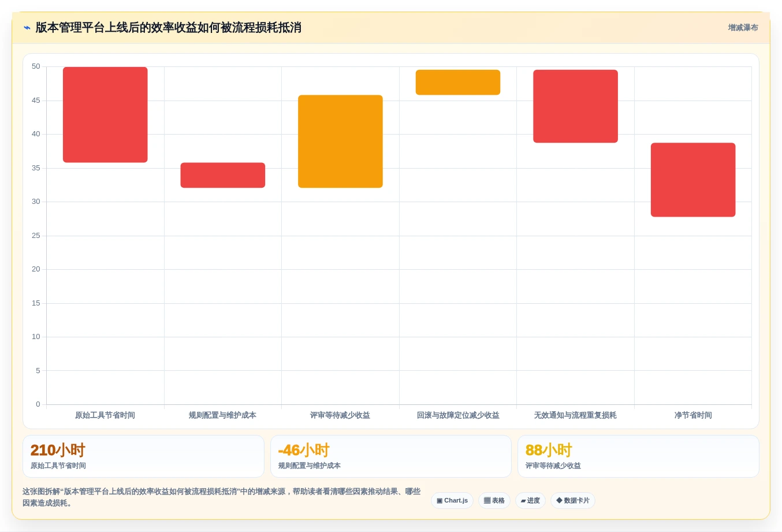Click x-axis label 评审等待减少收益
This screenshot has height=532, width=782.
pos(340,415)
